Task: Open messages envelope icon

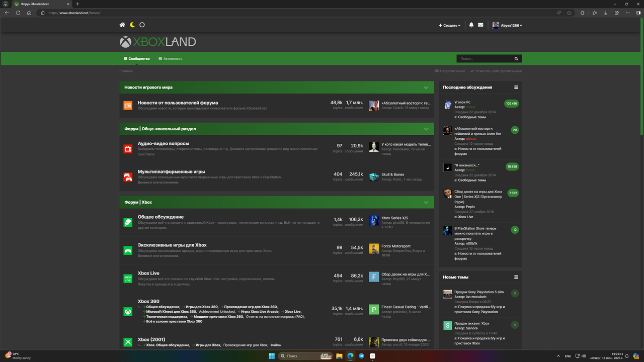Action: tap(480, 25)
